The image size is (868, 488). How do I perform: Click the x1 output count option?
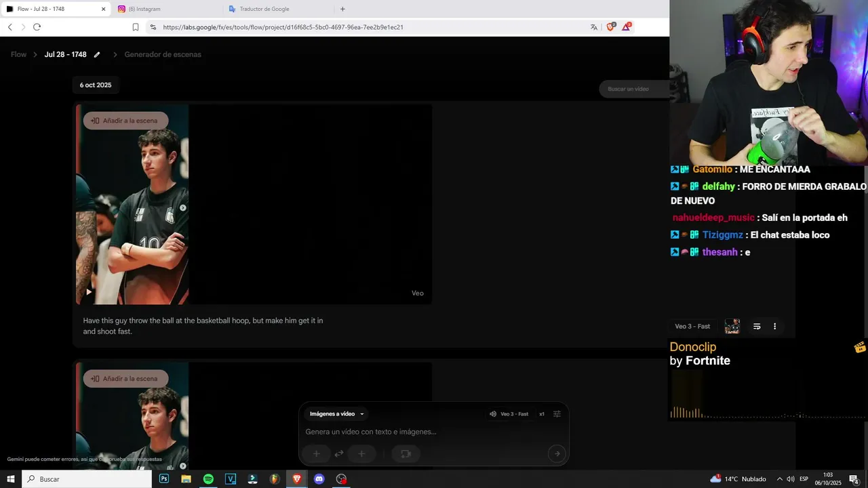coord(542,414)
